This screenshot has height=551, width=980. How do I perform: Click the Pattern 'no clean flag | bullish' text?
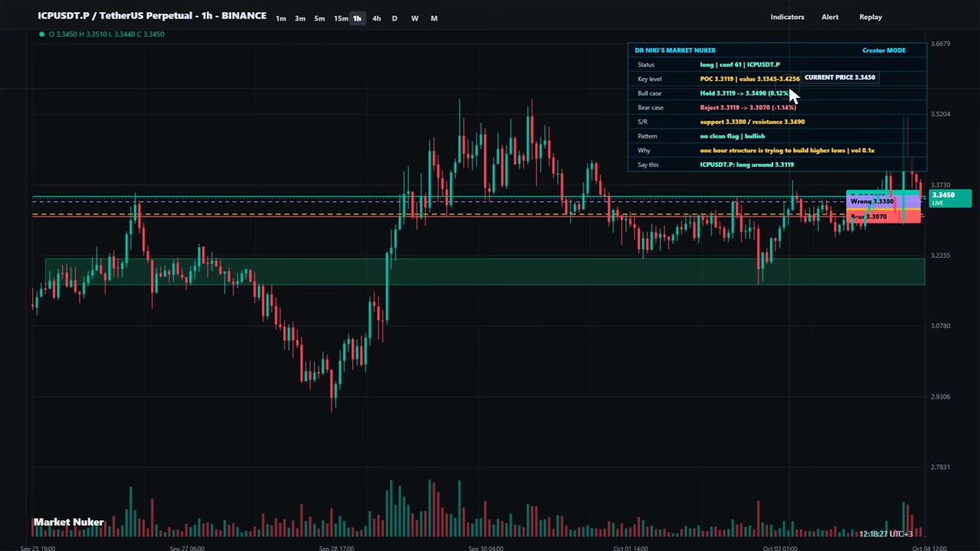click(x=732, y=136)
